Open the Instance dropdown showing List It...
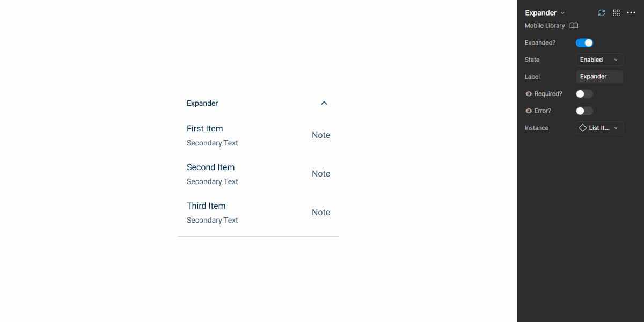The width and height of the screenshot is (644, 322). (599, 128)
